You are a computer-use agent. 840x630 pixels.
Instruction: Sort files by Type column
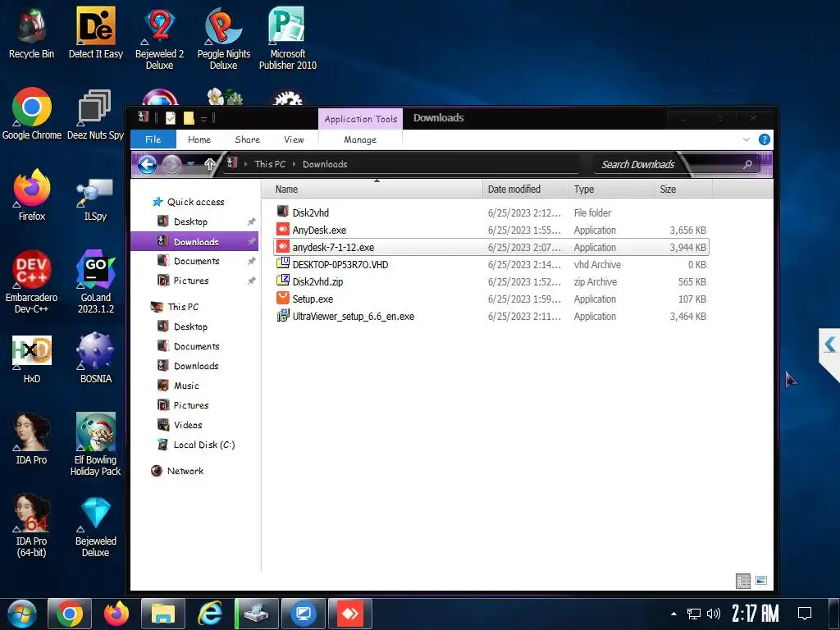click(611, 189)
